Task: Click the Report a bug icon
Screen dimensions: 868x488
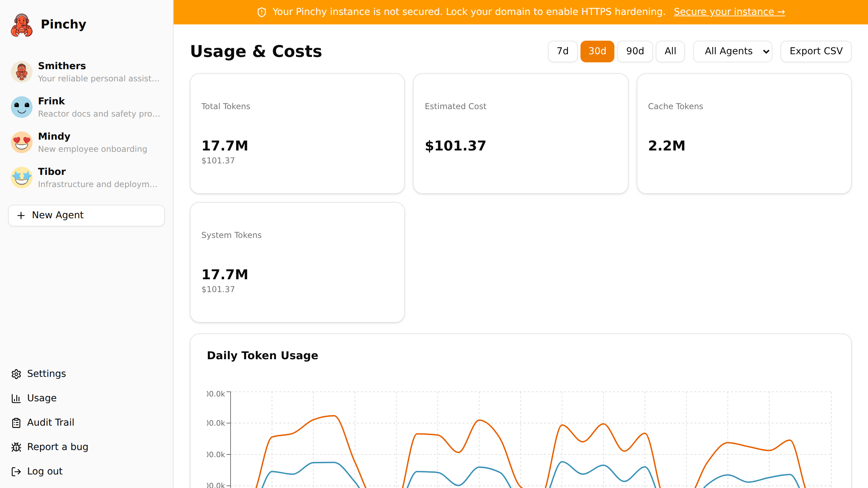Action: pos(17,447)
